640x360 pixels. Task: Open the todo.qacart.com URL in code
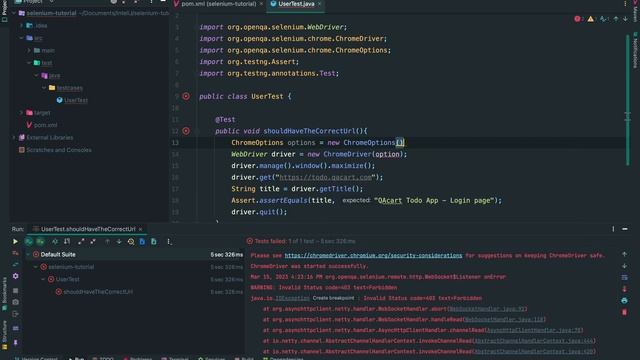point(325,178)
